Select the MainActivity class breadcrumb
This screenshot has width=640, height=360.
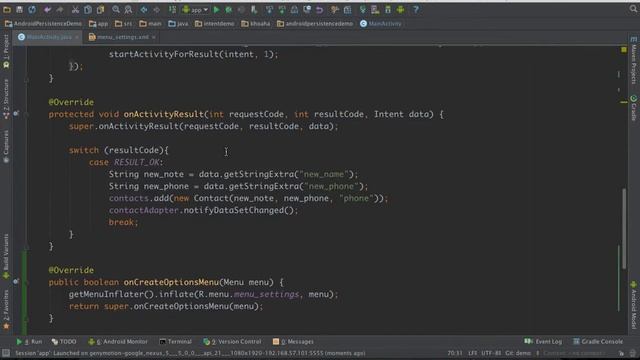click(380, 24)
